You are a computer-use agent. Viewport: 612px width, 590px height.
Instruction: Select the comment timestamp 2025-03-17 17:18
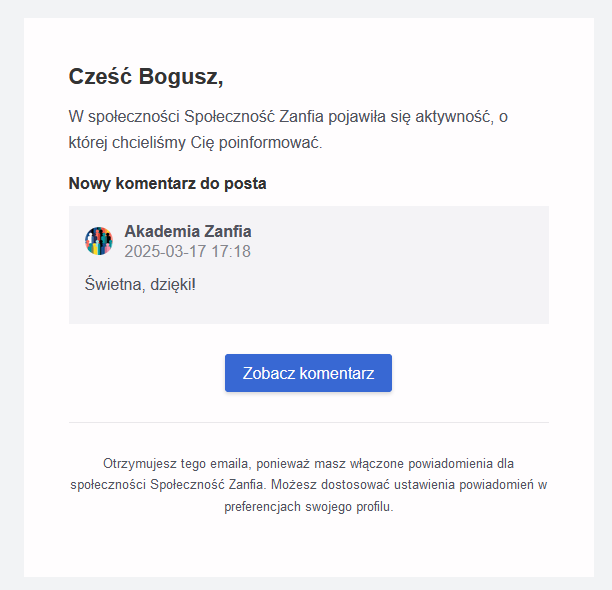187,252
